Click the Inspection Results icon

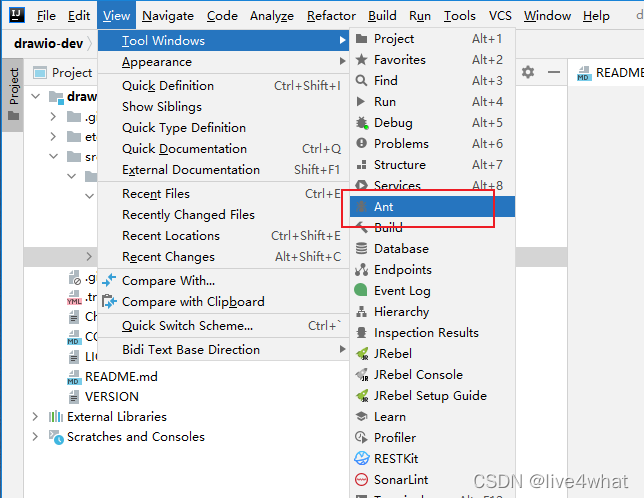[361, 333]
